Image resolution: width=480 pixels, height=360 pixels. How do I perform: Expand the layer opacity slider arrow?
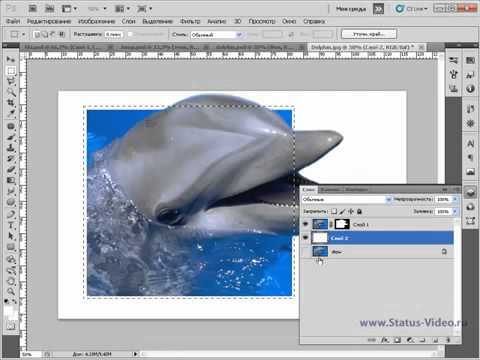[x=455, y=199]
